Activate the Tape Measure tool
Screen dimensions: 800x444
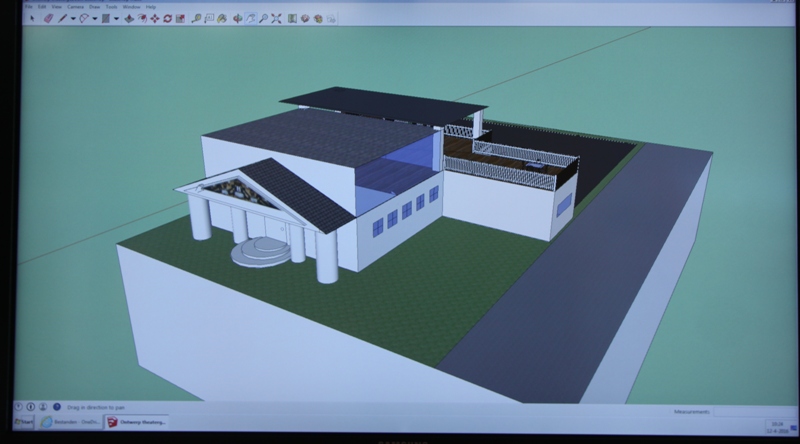coord(198,18)
